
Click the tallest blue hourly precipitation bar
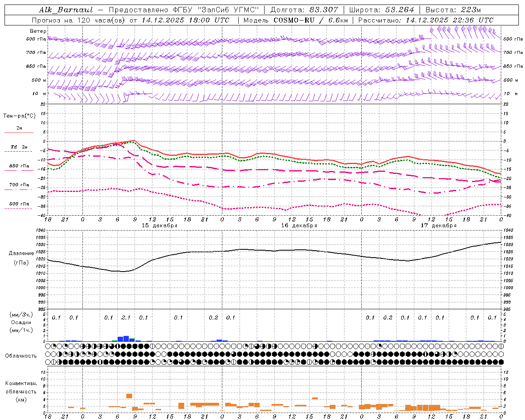pyautogui.click(x=126, y=338)
